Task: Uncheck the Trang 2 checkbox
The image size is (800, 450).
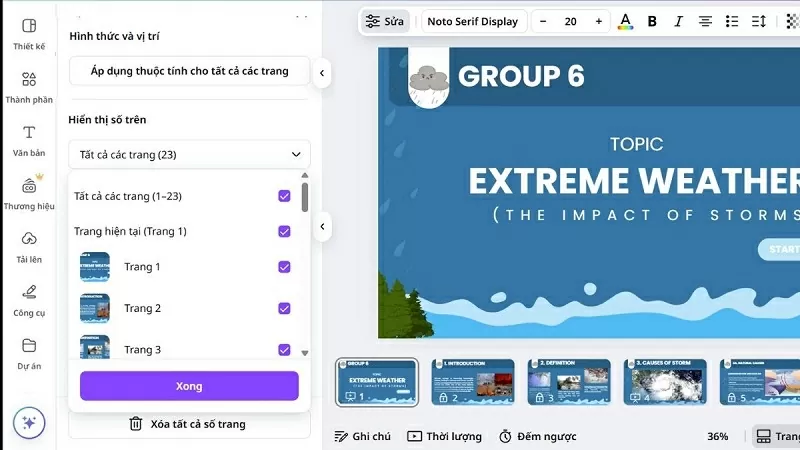Action: 284,308
